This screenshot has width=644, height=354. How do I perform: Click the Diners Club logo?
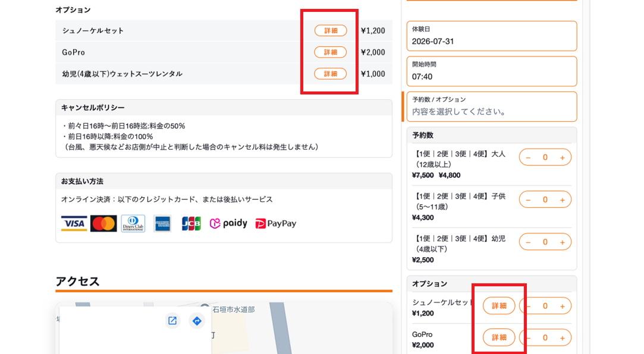click(133, 223)
